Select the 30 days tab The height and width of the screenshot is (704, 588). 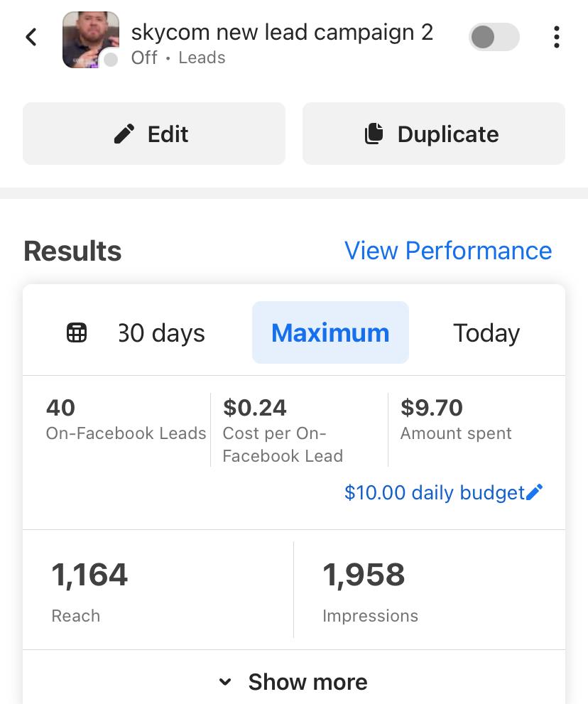tap(162, 332)
